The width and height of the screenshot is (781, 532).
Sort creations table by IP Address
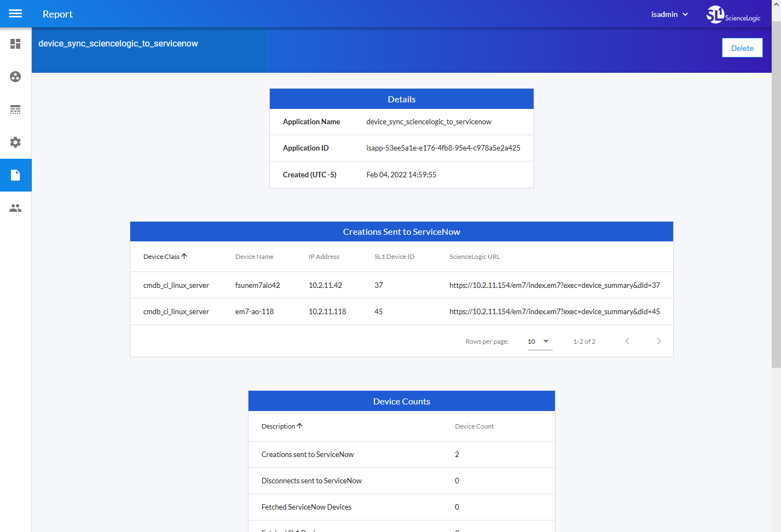[323, 257]
